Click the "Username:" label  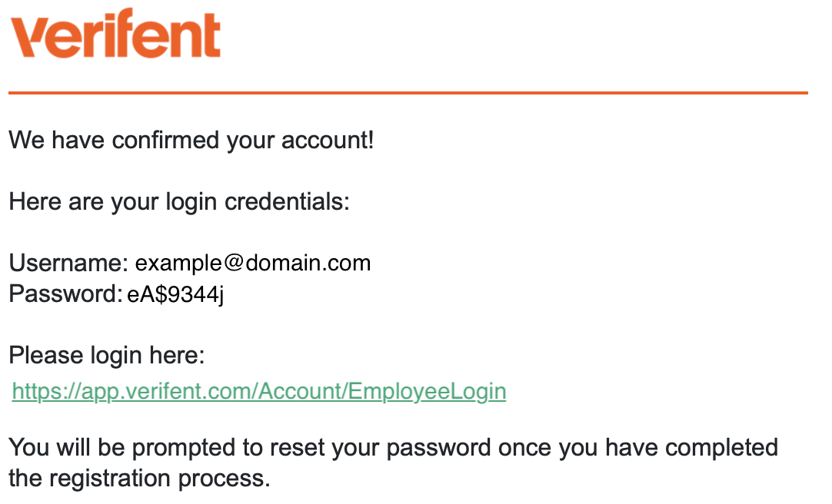[68, 264]
